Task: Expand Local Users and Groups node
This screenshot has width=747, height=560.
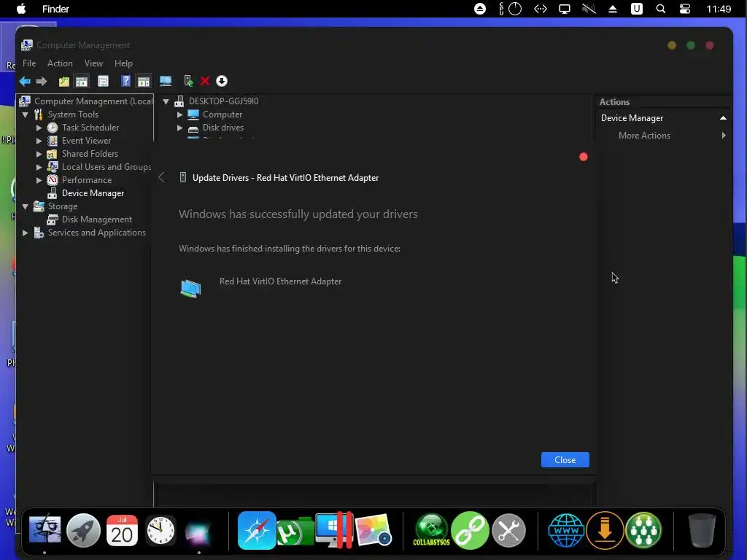Action: (39, 167)
